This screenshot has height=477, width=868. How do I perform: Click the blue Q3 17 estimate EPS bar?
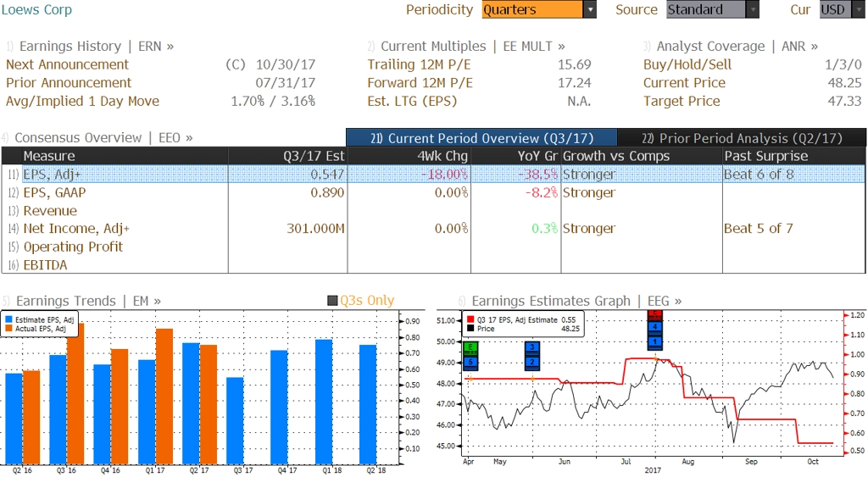(x=235, y=421)
